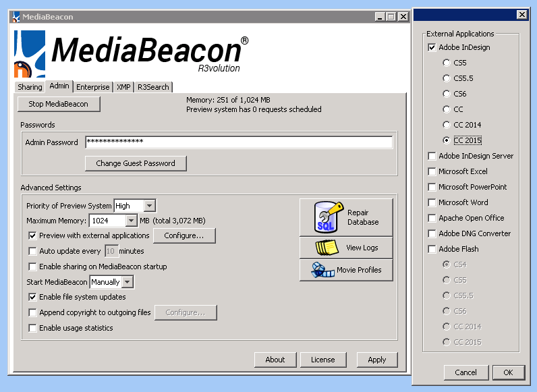
Task: Toggle Enable file system updates
Action: point(32,297)
